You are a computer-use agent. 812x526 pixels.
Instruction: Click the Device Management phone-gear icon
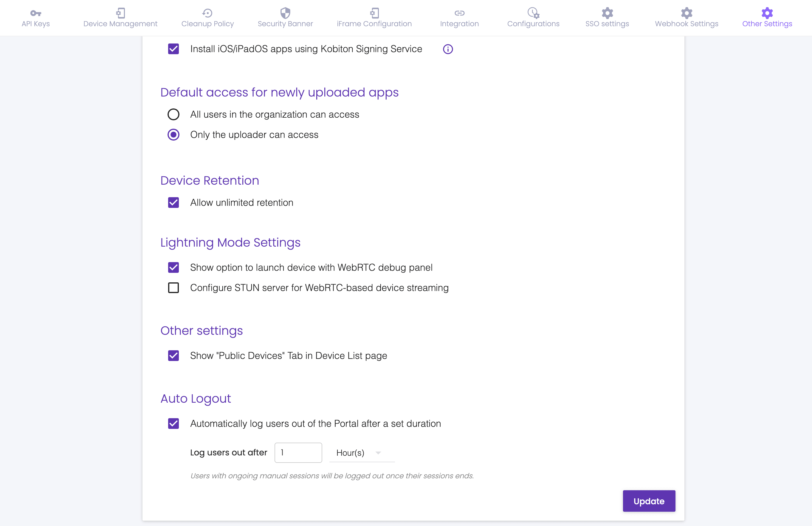point(120,13)
